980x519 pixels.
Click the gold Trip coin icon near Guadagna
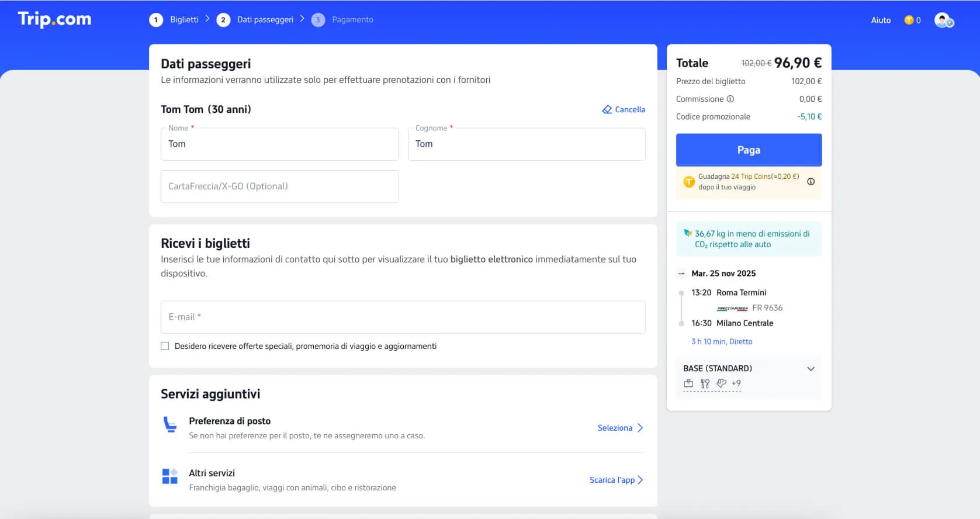[x=689, y=182]
